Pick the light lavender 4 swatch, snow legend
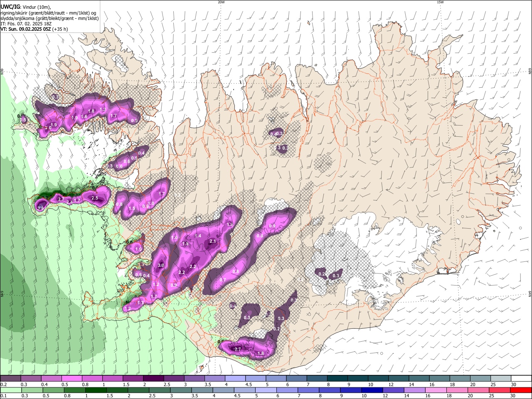Image resolution: width=532 pixels, height=399 pixels. 235,378
